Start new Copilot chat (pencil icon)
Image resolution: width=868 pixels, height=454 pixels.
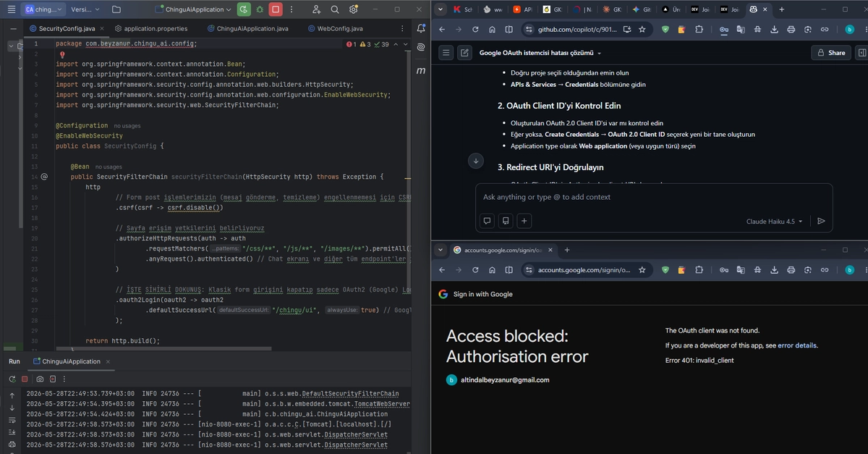click(464, 53)
